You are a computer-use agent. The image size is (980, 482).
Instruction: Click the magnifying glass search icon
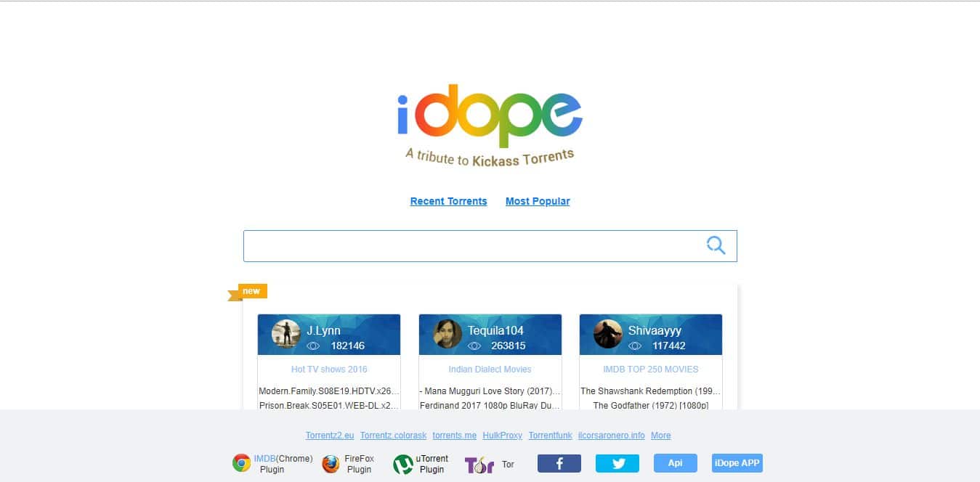(x=716, y=245)
